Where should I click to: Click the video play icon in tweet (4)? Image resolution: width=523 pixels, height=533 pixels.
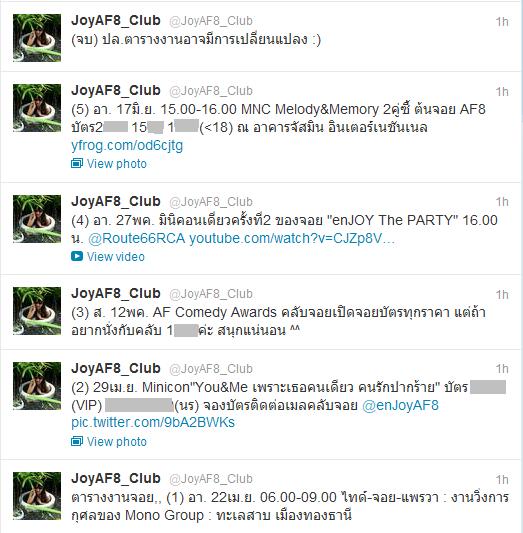(x=77, y=256)
